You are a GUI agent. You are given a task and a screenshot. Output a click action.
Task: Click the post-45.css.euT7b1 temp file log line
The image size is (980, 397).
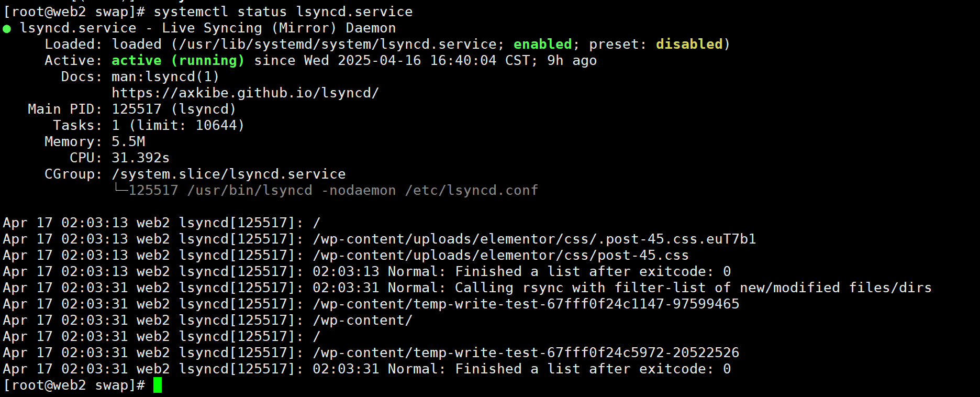(534, 239)
